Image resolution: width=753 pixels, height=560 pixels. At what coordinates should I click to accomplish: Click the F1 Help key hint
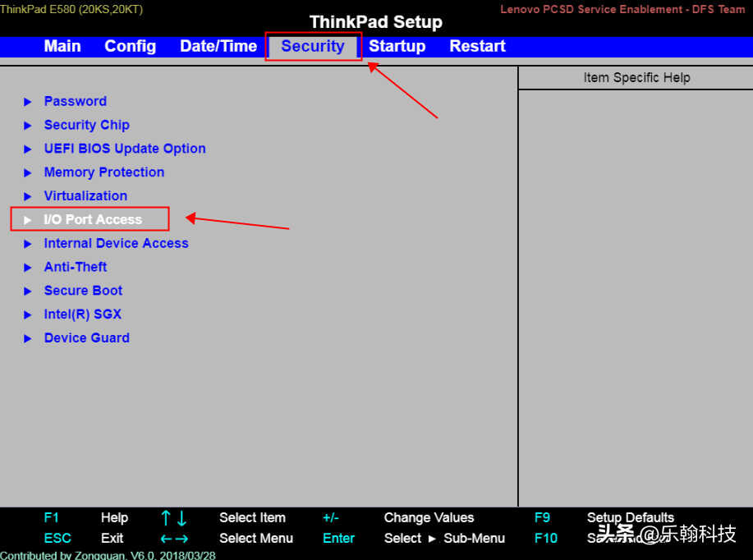click(x=86, y=518)
